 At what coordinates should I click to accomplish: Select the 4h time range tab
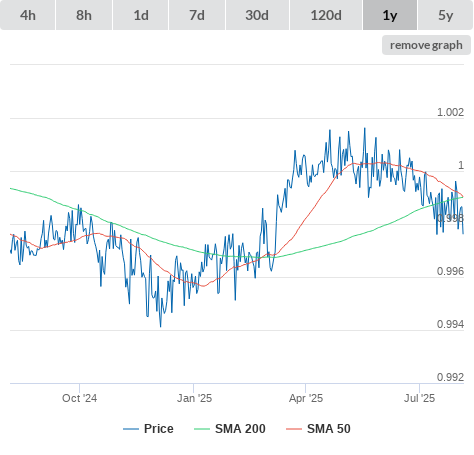28,15
